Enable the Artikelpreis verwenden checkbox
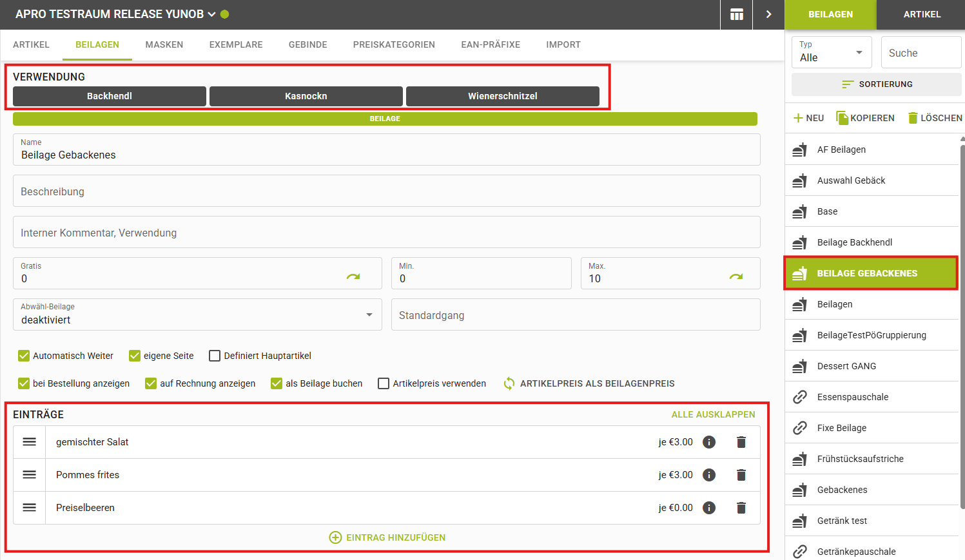Image resolution: width=965 pixels, height=560 pixels. 384,383
